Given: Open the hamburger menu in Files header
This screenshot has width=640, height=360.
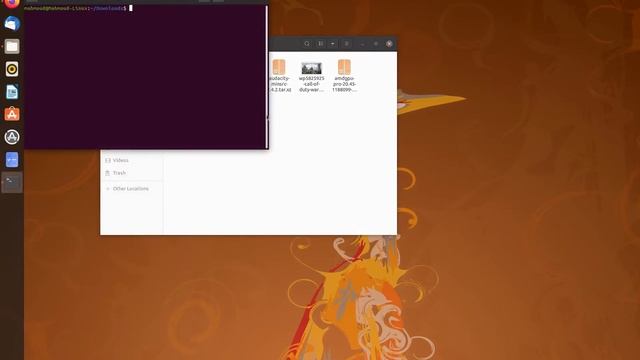Looking at the screenshot, I should [347, 44].
